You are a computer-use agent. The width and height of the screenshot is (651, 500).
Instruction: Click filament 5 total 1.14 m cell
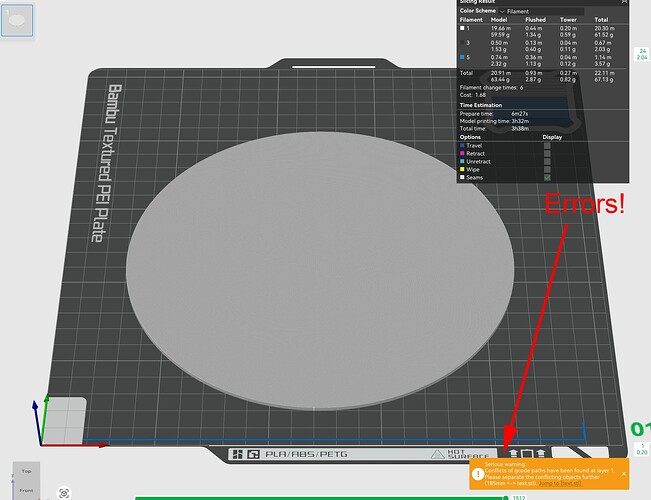point(602,57)
